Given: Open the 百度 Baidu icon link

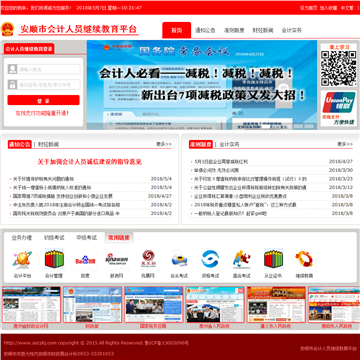Looking at the screenshot, I should click(85, 260).
